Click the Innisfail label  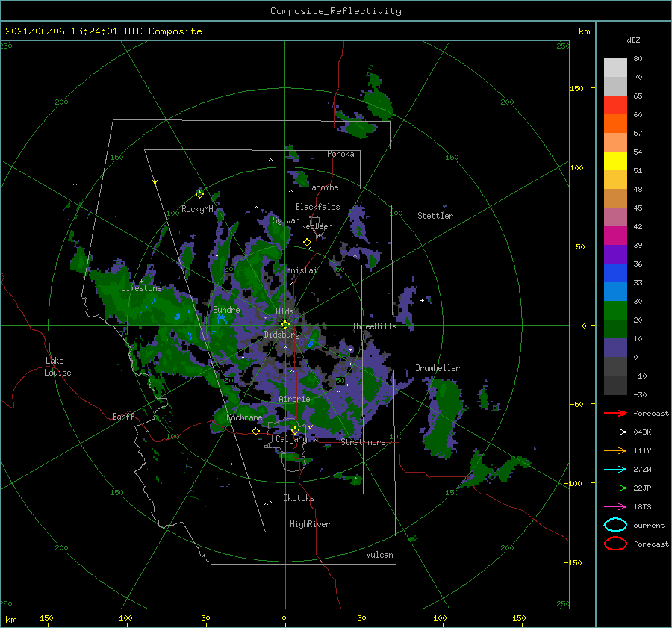302,270
